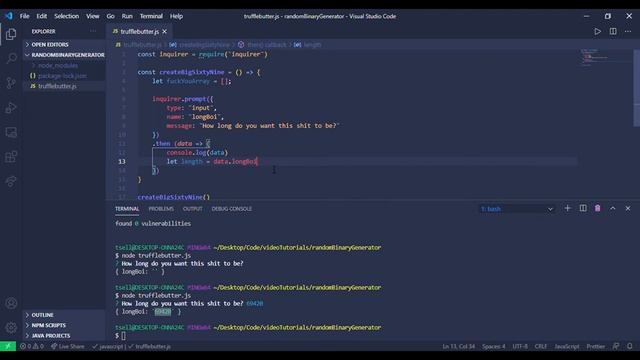Click line number 13 in the gutter

coord(122,161)
